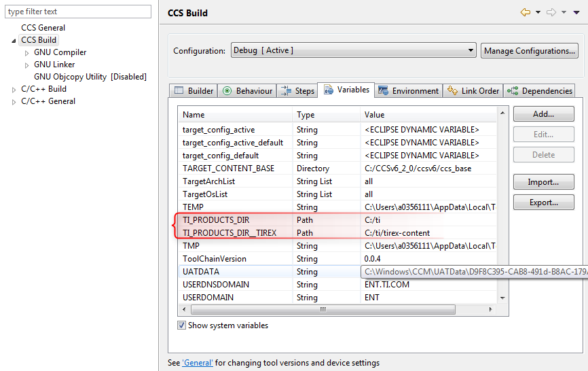Expand the C/C++ Build node
Image resolution: width=588 pixels, height=371 pixels.
[x=14, y=90]
